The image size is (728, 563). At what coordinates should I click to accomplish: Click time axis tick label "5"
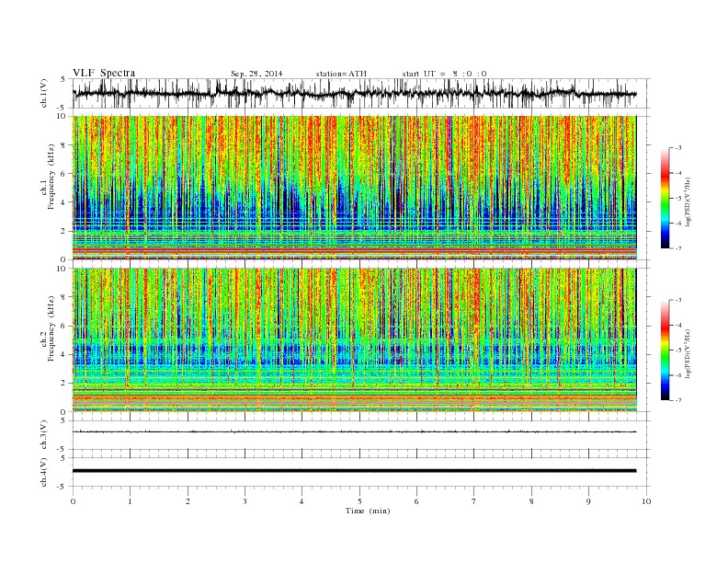359,501
